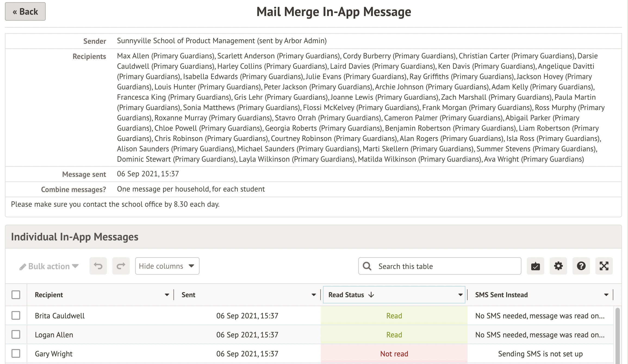This screenshot has height=364, width=628.
Task: Open the Hide columns dropdown
Action: pos(167,266)
